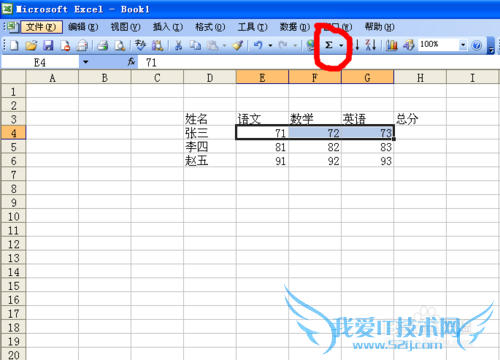
Task: Click the formula bar showing 71
Action: pyautogui.click(x=318, y=62)
